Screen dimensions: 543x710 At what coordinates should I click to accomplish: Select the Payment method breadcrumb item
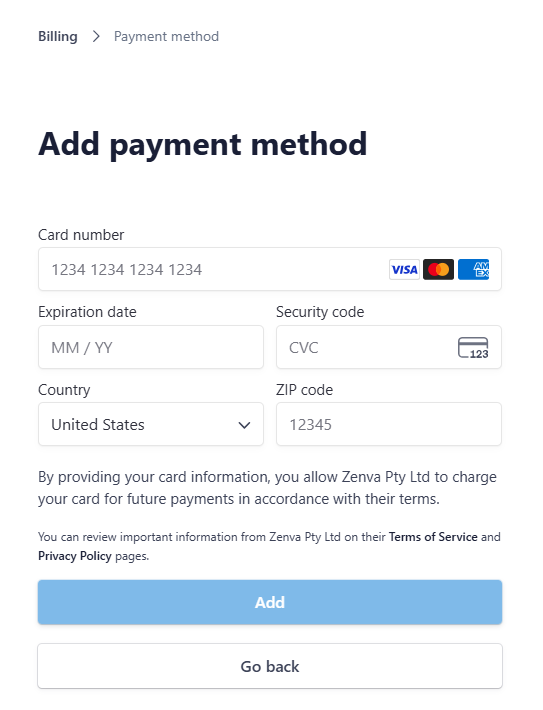(166, 36)
